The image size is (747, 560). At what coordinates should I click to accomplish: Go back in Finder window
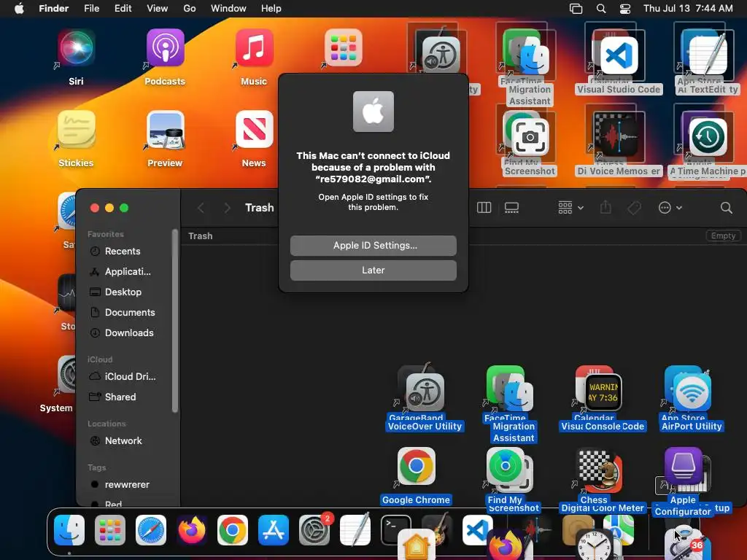point(201,208)
